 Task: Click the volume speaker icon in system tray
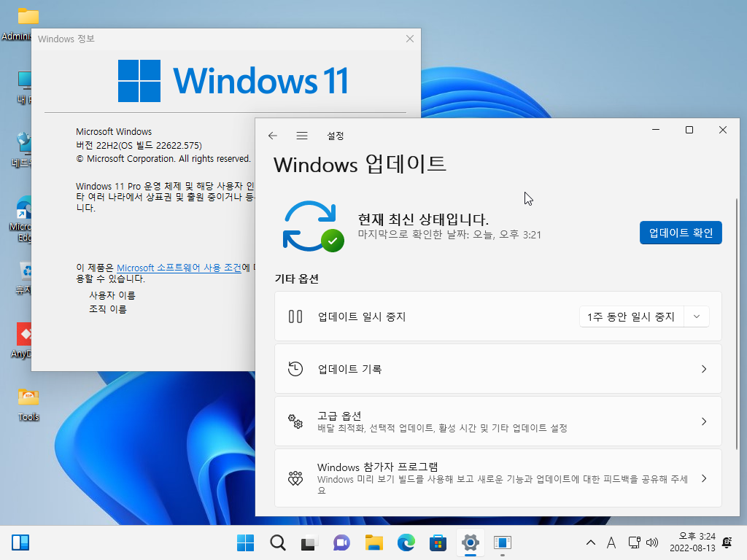(x=652, y=542)
